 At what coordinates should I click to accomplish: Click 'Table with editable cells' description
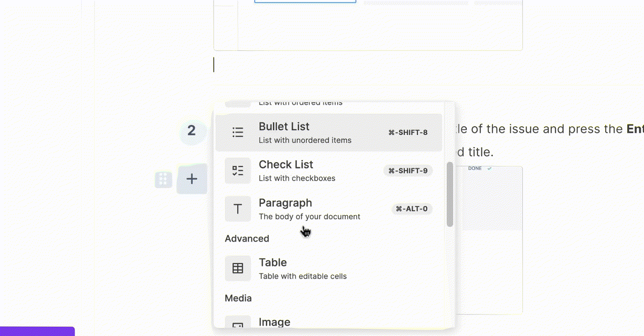point(303,276)
